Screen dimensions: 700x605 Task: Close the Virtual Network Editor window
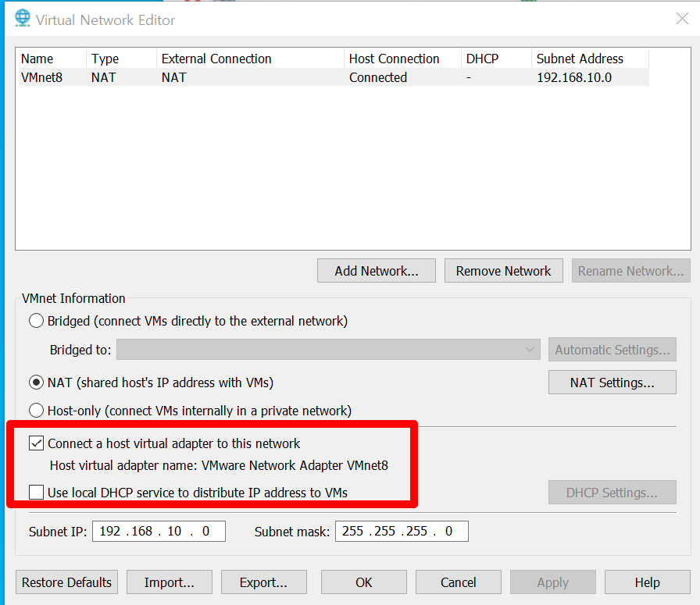(682, 19)
